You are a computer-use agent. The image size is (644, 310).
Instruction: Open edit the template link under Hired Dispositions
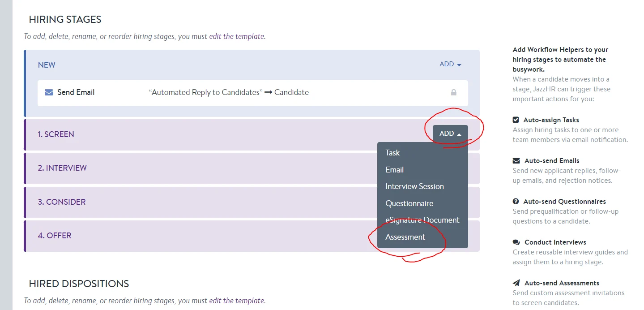[237, 301]
